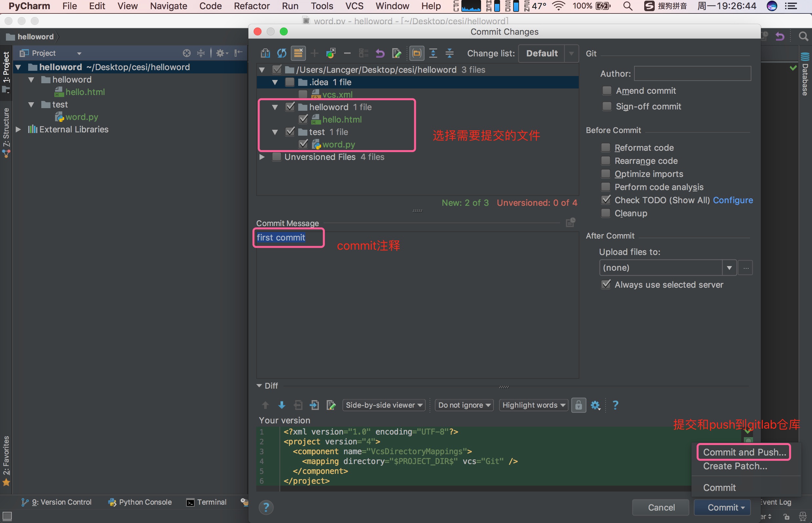Click the Compare Next File icon in Diff
Viewport: 812px width, 523px height.
coord(314,405)
